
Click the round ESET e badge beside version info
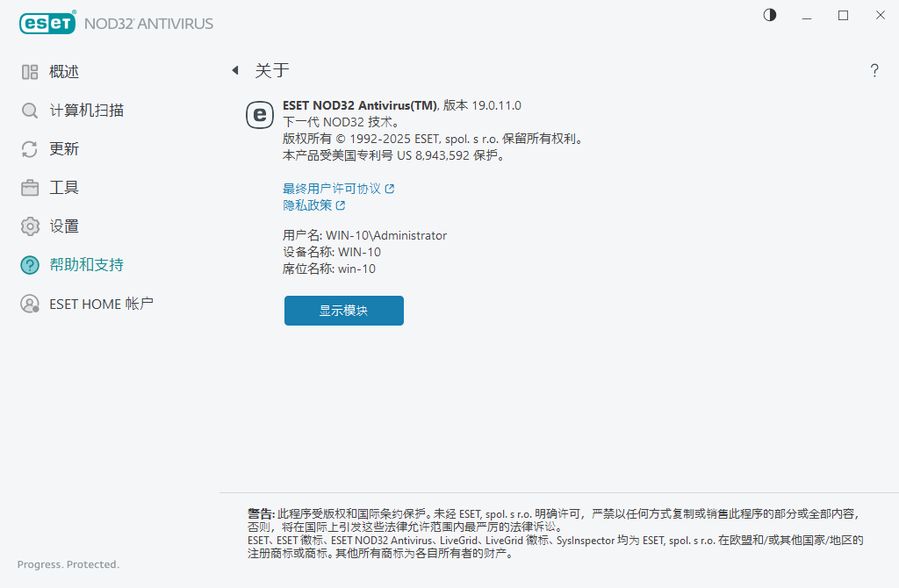point(260,115)
